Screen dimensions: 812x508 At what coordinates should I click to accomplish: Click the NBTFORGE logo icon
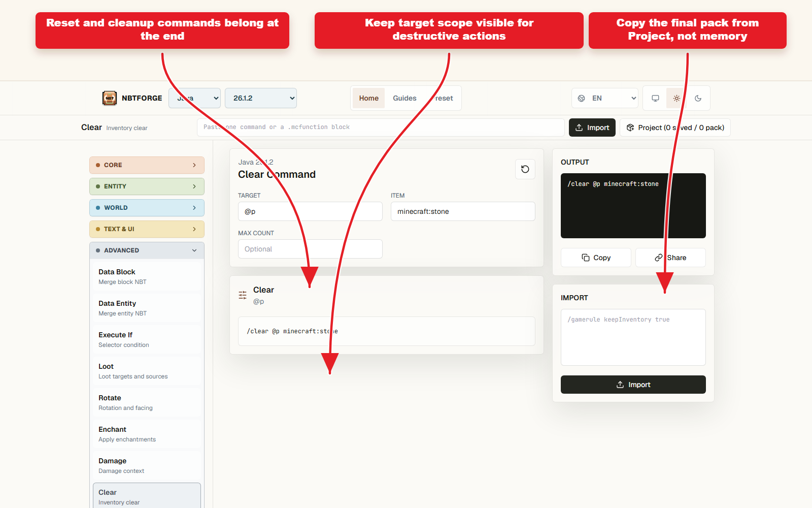[x=110, y=98]
